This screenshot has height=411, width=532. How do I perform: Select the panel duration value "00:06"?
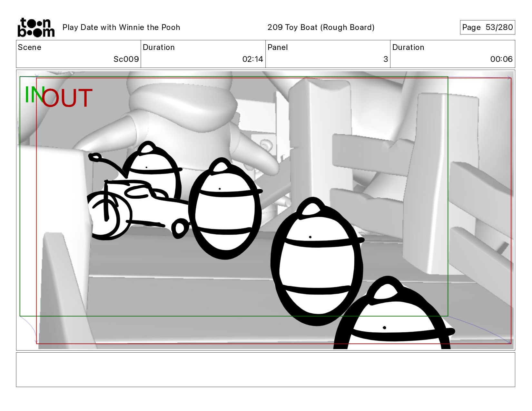(501, 59)
